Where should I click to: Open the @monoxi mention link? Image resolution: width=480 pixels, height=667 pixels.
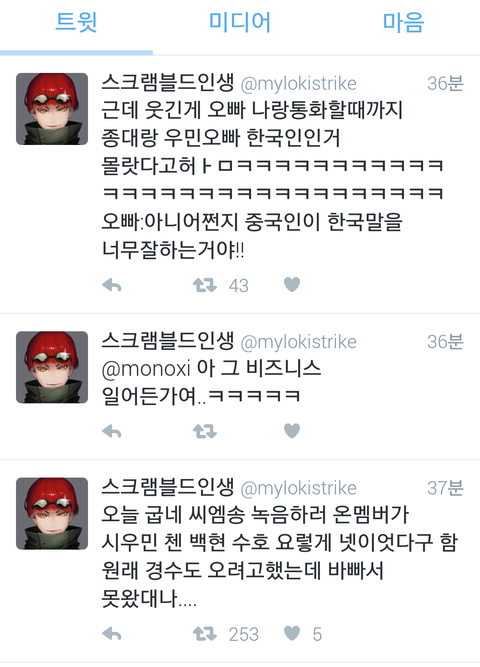click(146, 369)
